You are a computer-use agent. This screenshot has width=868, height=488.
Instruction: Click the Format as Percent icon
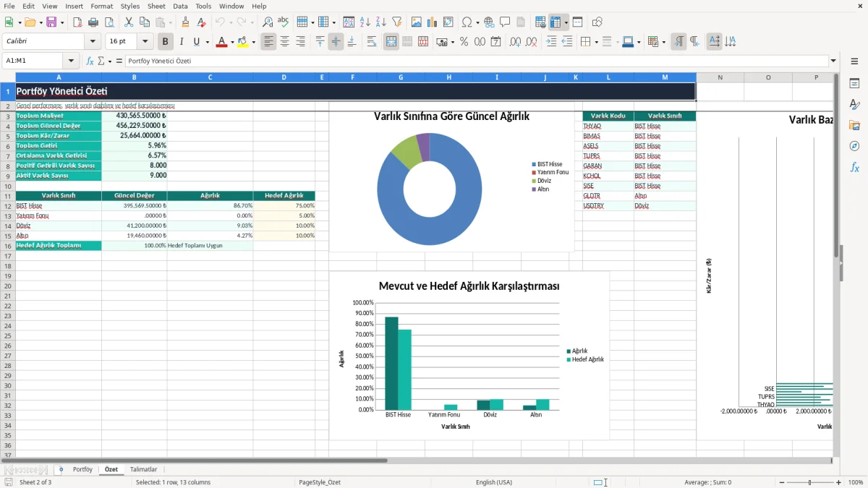pyautogui.click(x=464, y=42)
